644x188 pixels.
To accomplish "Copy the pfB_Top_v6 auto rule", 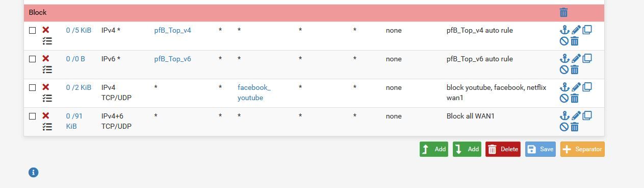I will [x=587, y=58].
